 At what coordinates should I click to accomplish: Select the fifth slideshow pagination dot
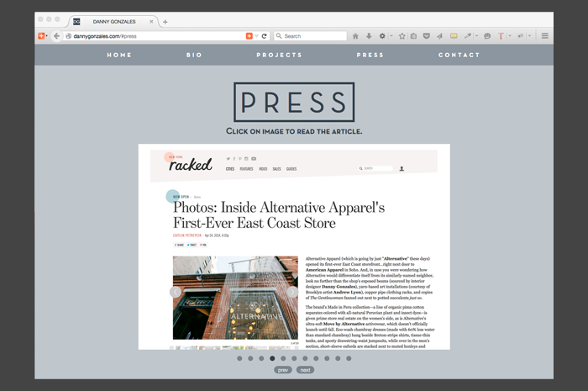coord(283,358)
